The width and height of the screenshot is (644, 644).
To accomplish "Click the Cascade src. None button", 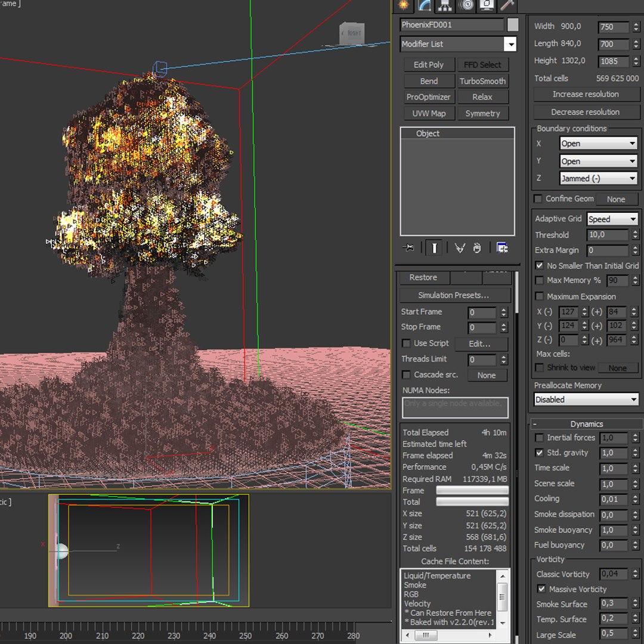I will click(x=487, y=376).
